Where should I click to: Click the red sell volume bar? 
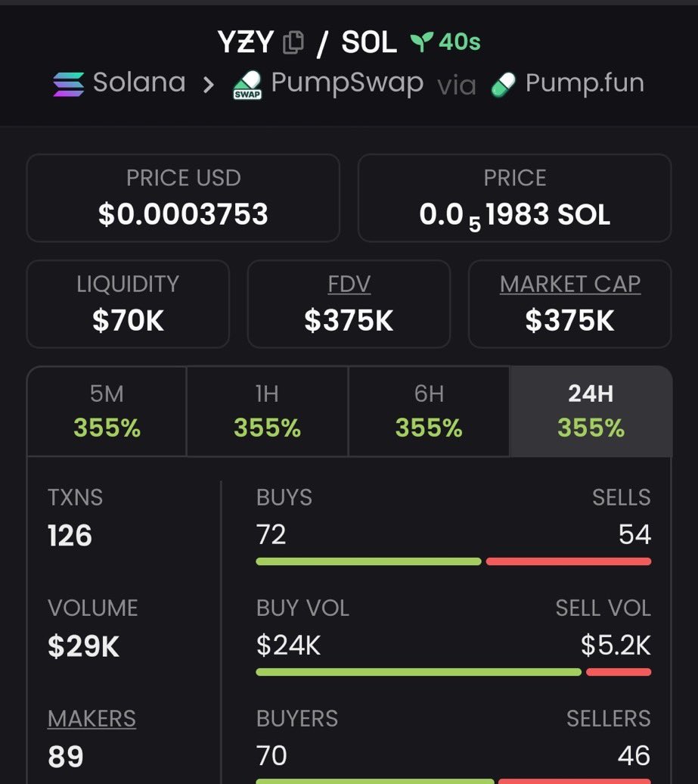point(619,672)
